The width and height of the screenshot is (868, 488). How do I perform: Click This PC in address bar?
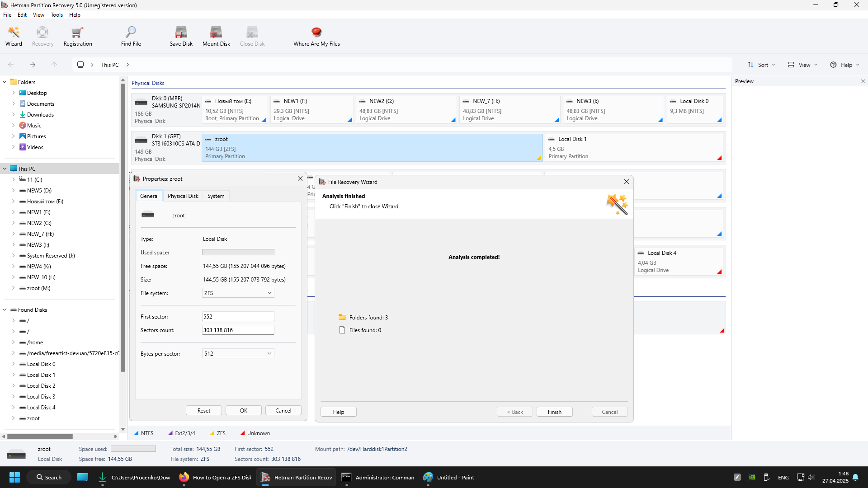click(x=110, y=65)
